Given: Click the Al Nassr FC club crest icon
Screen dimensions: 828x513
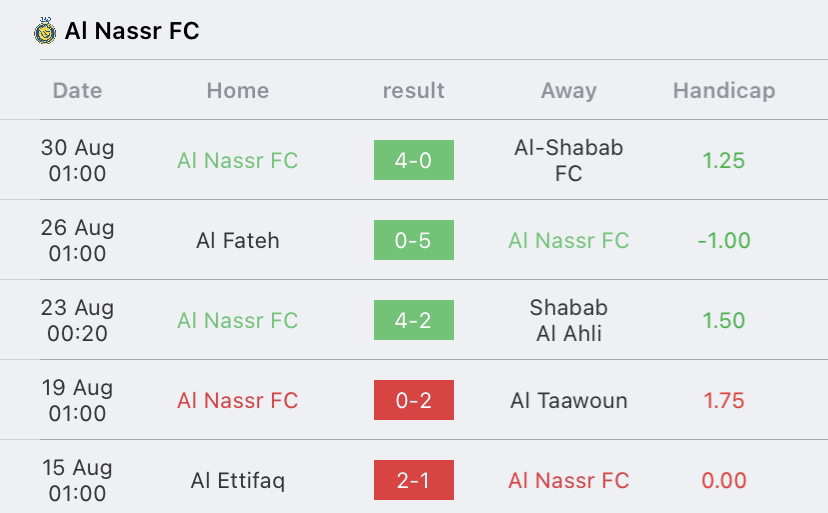Looking at the screenshot, I should tap(45, 30).
